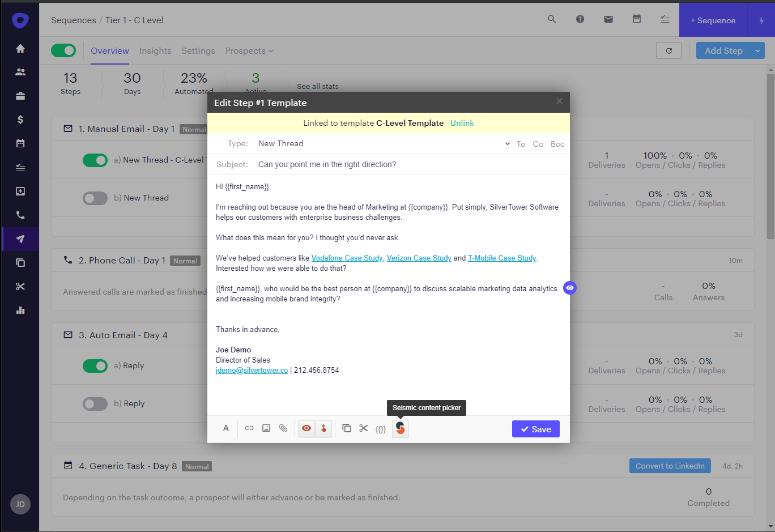This screenshot has height=532, width=775.
Task: Enable the 'b) Reply' template toggle
Action: point(95,404)
